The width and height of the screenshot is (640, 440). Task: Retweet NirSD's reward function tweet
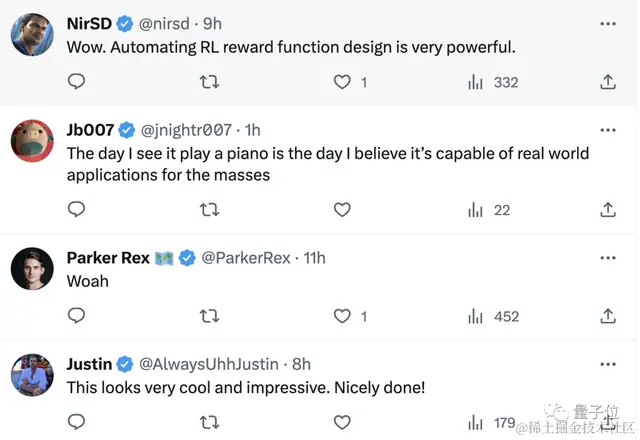[209, 82]
